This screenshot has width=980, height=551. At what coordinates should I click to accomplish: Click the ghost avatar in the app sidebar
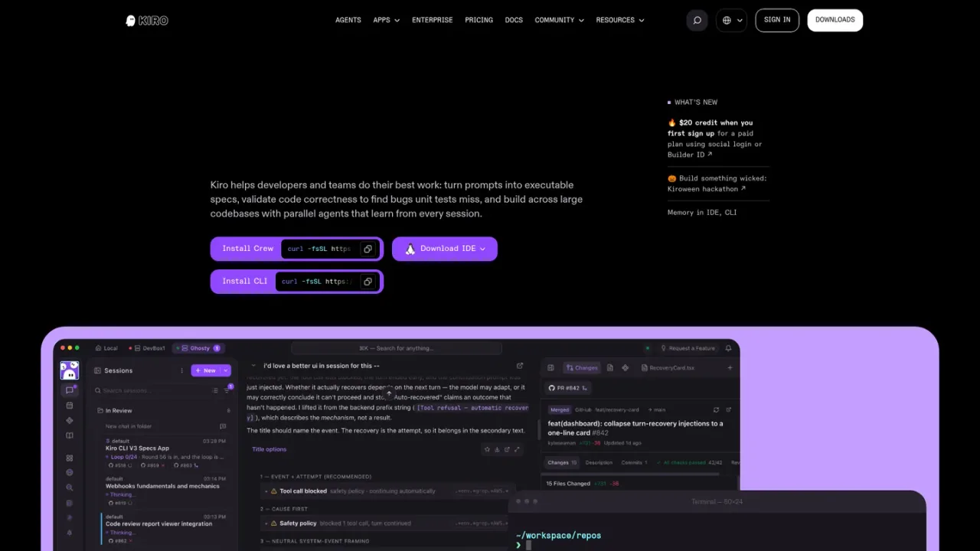70,370
